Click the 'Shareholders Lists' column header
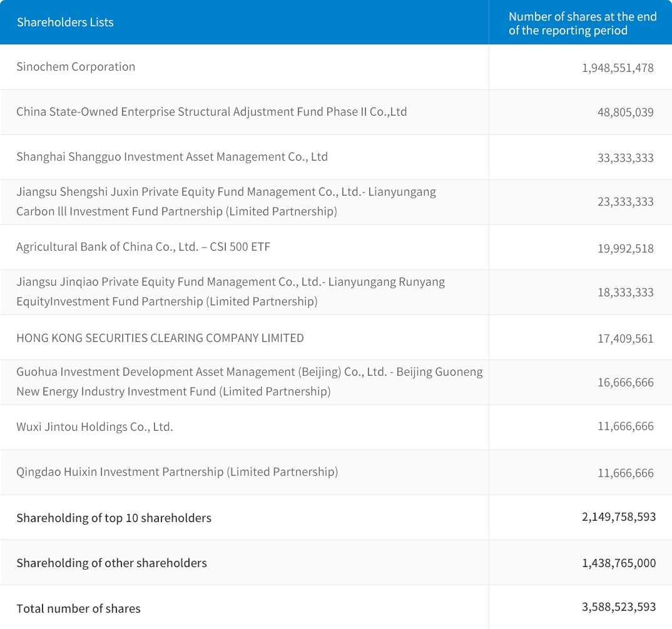This screenshot has height=629, width=672. point(65,23)
